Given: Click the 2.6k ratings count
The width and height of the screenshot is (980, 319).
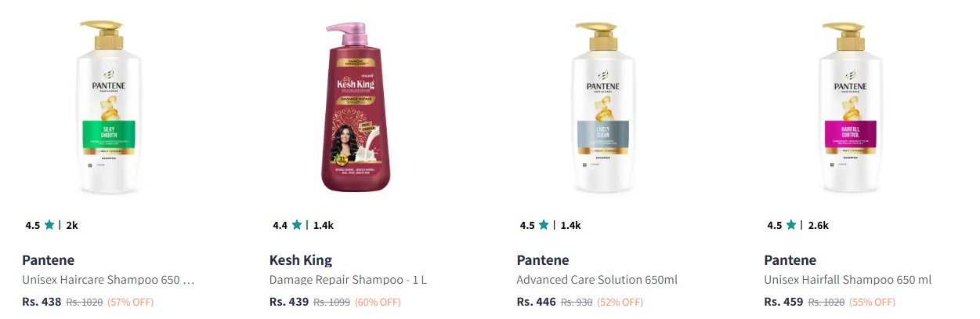Looking at the screenshot, I should [818, 225].
